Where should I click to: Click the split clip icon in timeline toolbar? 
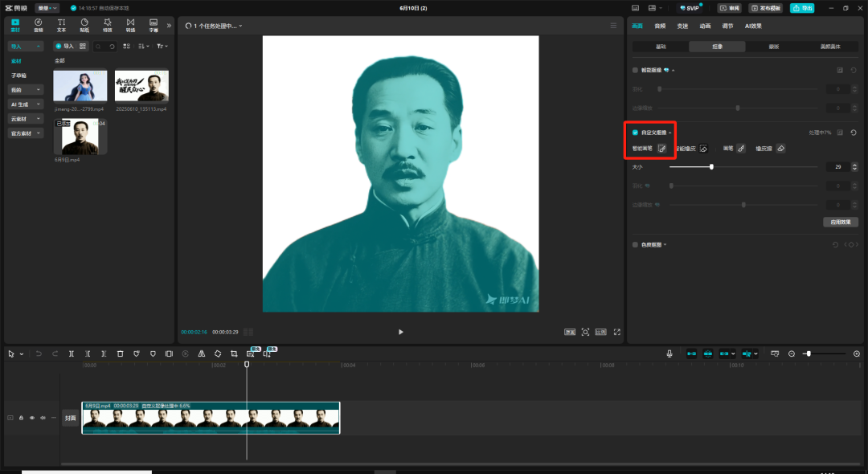[71, 353]
